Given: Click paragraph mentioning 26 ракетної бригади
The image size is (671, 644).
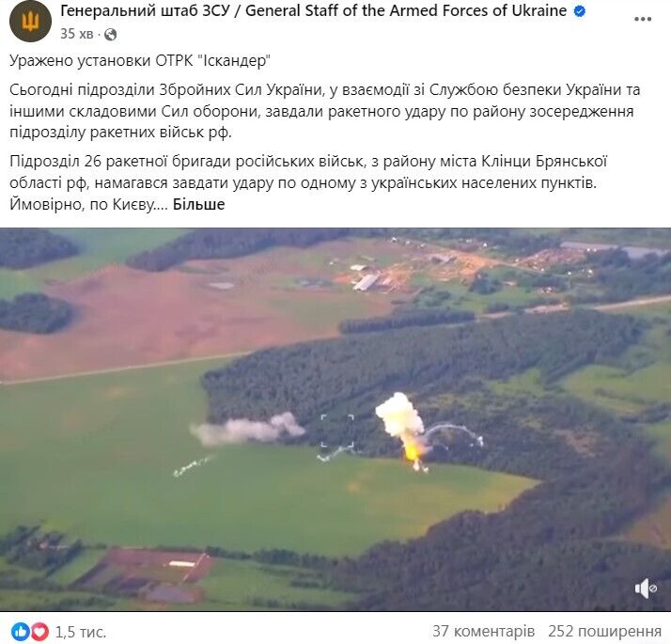Looking at the screenshot, I should click(x=308, y=182).
